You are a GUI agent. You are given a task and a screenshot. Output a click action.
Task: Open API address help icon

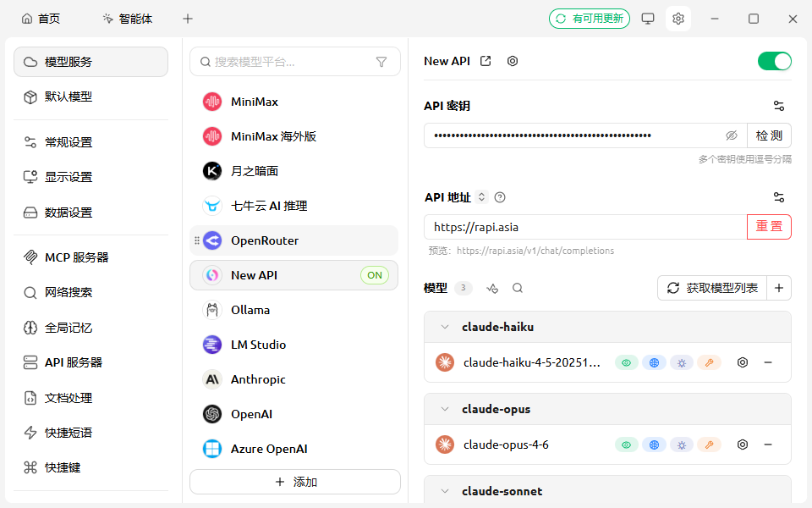point(500,197)
